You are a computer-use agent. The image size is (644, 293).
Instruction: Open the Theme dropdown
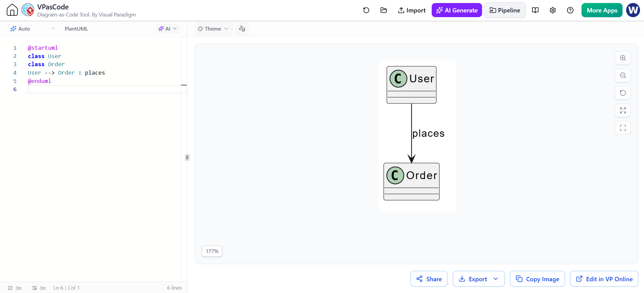(213, 29)
